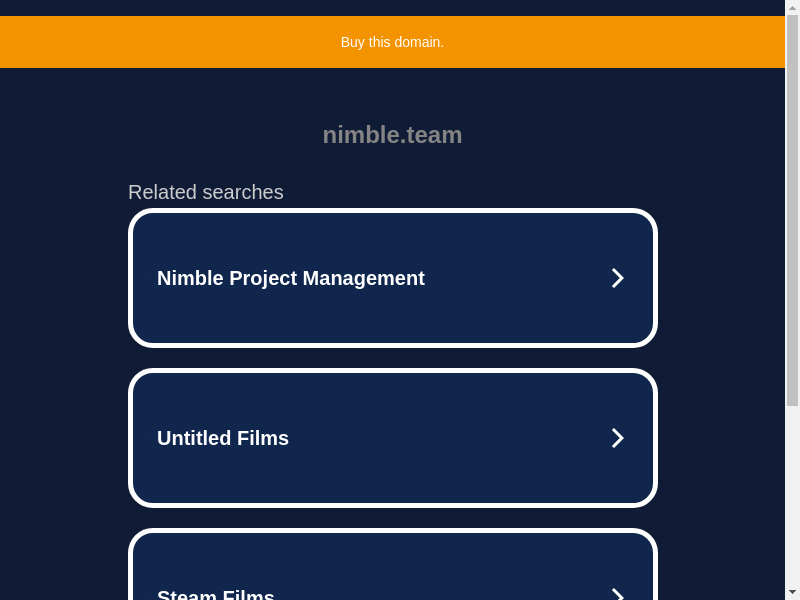This screenshot has height=600, width=800.
Task: Click the chevron arrow on Nimble Project Management
Action: click(617, 278)
